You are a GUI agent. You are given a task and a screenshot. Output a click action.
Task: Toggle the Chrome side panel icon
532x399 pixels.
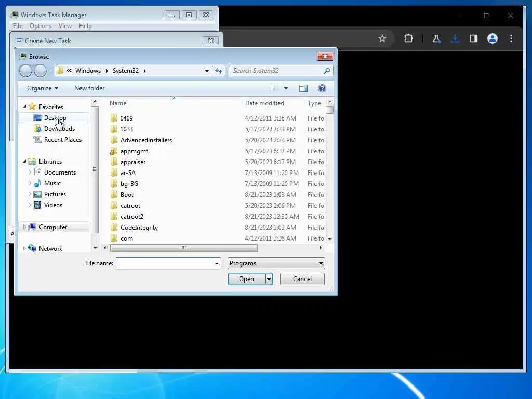point(474,38)
